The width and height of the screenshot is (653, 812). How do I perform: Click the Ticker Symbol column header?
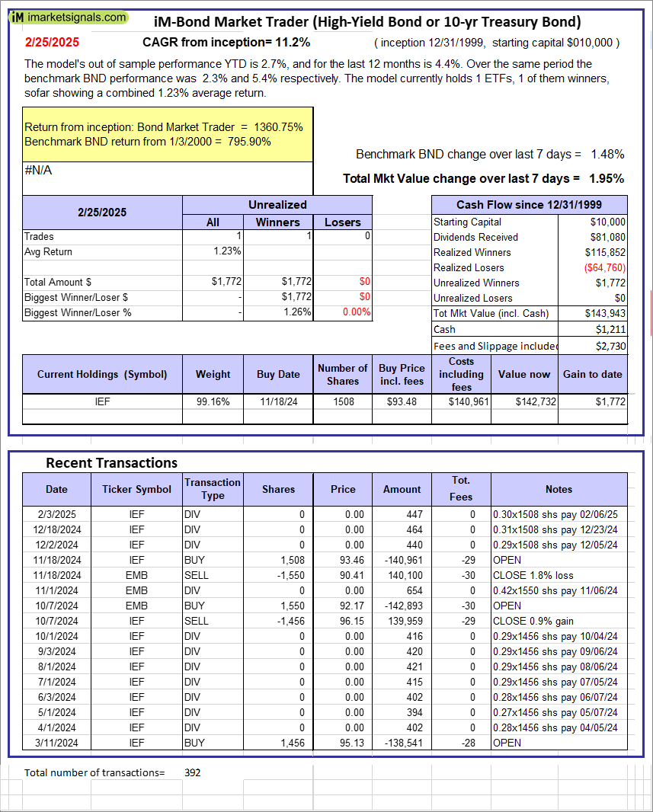tap(136, 489)
